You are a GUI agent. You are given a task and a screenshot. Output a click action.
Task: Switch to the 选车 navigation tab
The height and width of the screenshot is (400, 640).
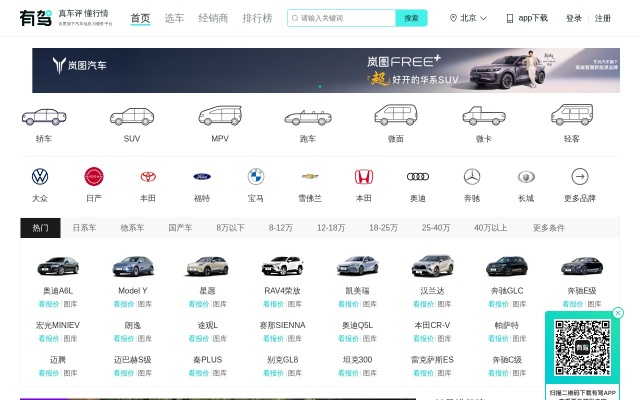174,18
